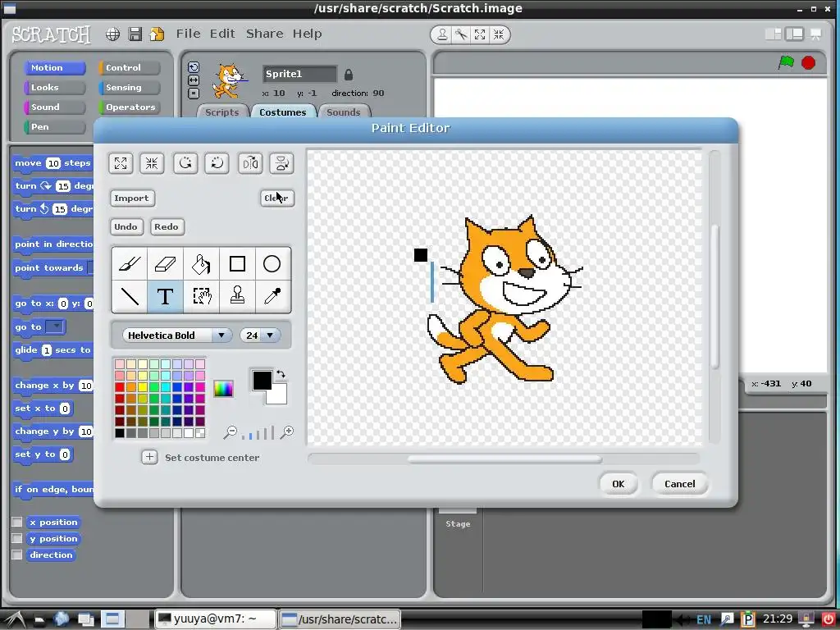Cancel the Paint Editor dialog

click(680, 484)
